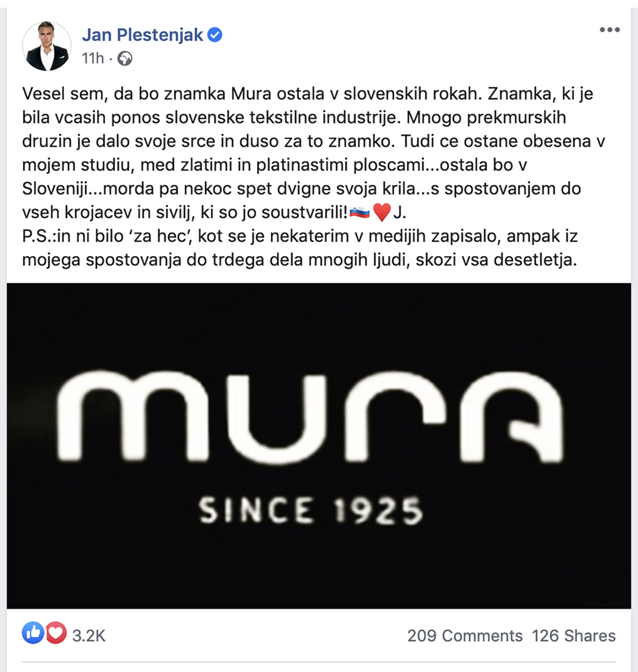Open the three-dot post options menu
The height and width of the screenshot is (672, 638).
610,30
